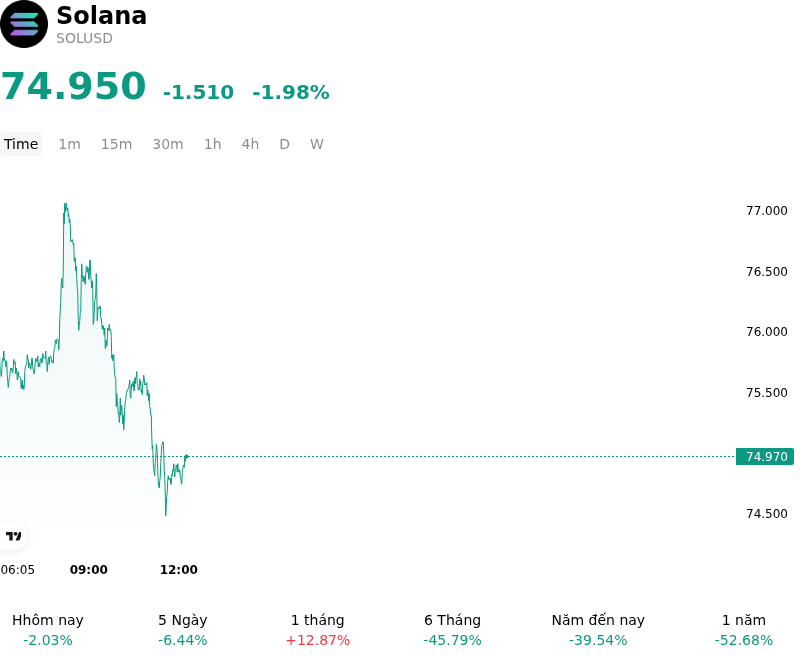Open the TradingView logo badge
Image resolution: width=800 pixels, height=660 pixels.
13,536
